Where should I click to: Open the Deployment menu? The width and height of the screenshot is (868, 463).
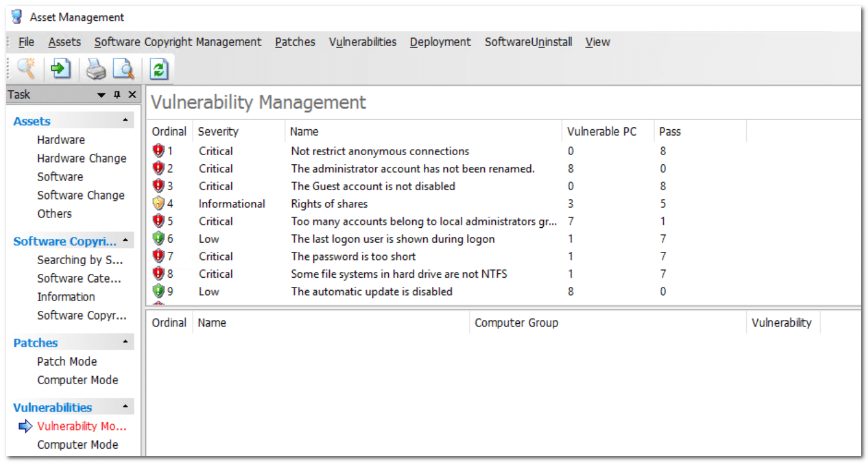tap(440, 42)
